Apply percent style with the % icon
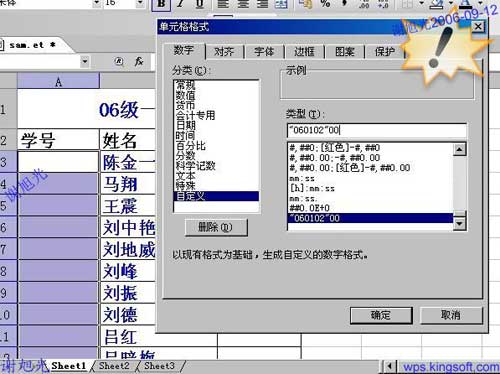 (325, 4)
